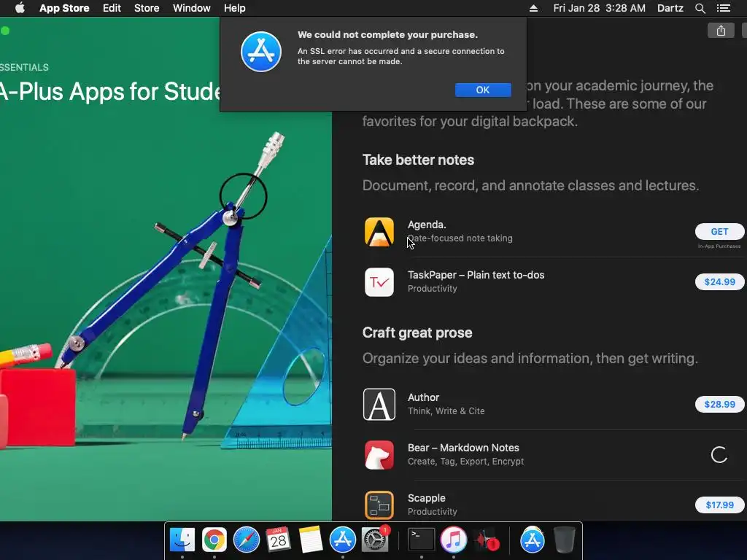Buy Author for $28.99
747x560 pixels.
[719, 404]
